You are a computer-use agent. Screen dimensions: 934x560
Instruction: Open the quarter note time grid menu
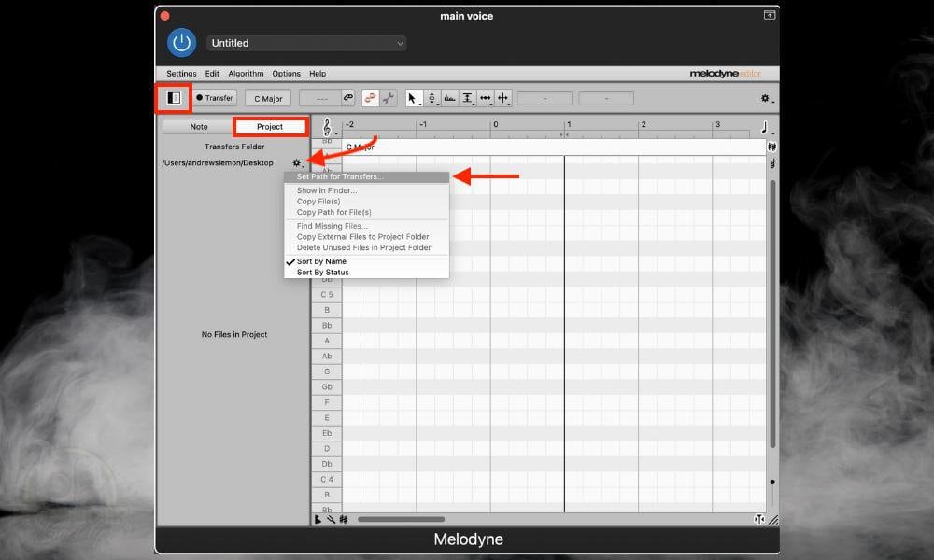pyautogui.click(x=765, y=127)
